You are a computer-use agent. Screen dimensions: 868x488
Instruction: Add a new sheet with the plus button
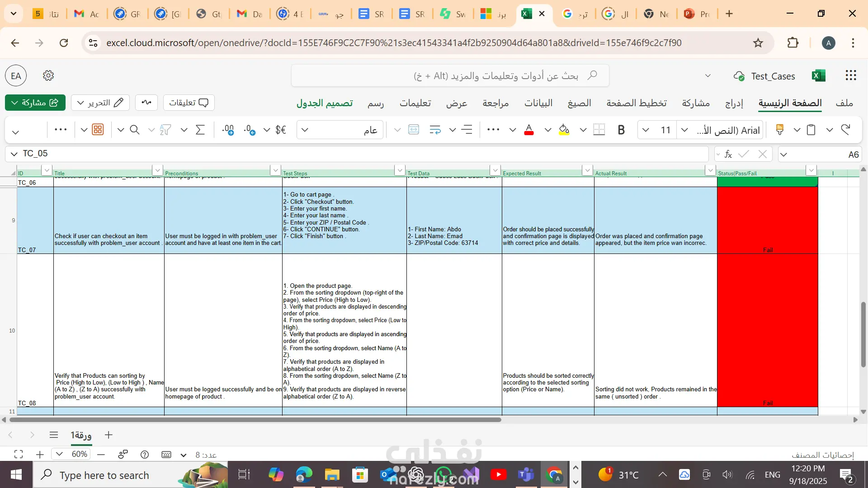point(108,435)
